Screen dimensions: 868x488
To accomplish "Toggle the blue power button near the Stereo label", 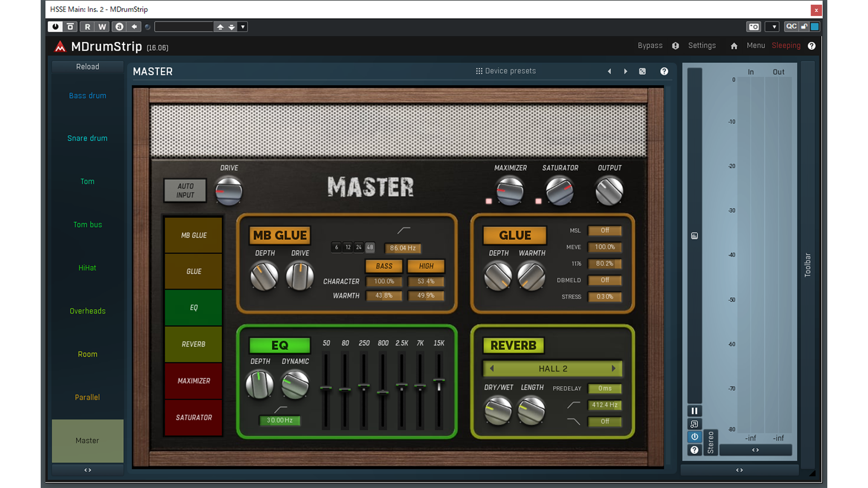I will (694, 437).
